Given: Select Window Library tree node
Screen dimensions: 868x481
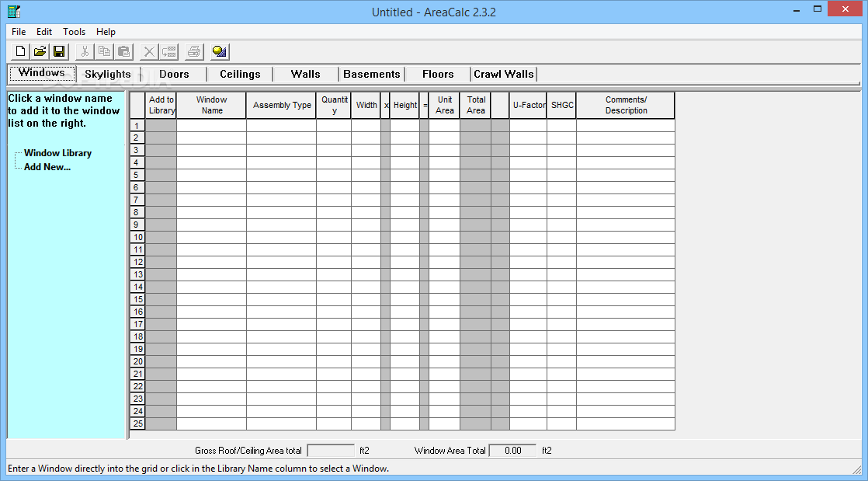Looking at the screenshot, I should tap(57, 153).
